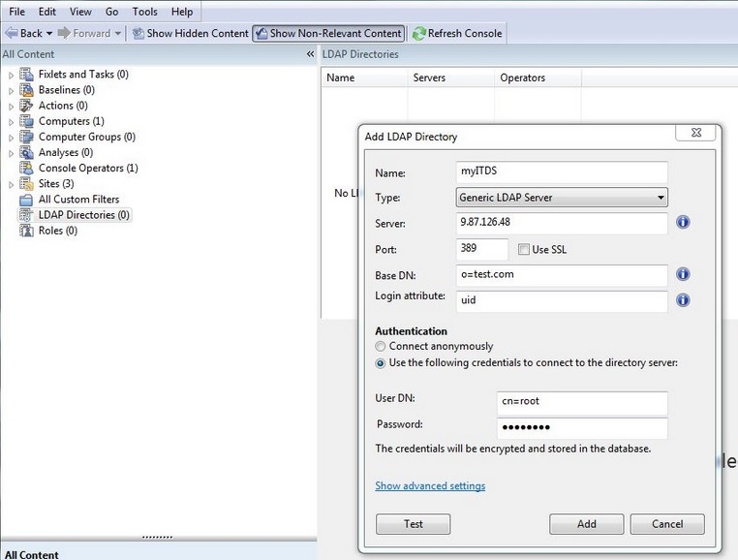Toggle Show Non-Relevant Content button

[x=328, y=34]
